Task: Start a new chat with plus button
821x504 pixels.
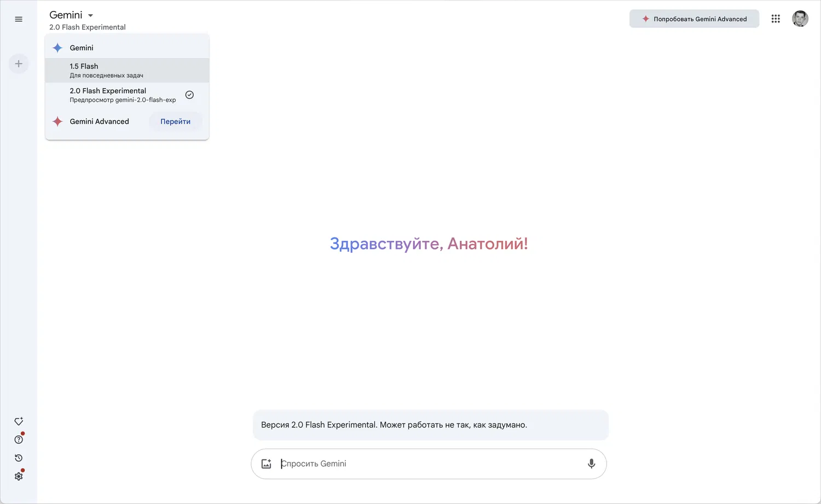Action: pos(19,64)
